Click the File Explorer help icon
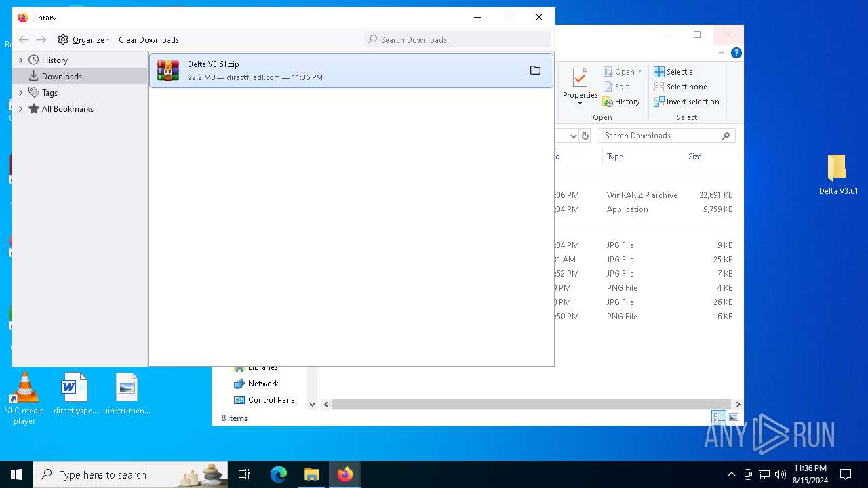Screen dimensions: 868x488 [736, 53]
